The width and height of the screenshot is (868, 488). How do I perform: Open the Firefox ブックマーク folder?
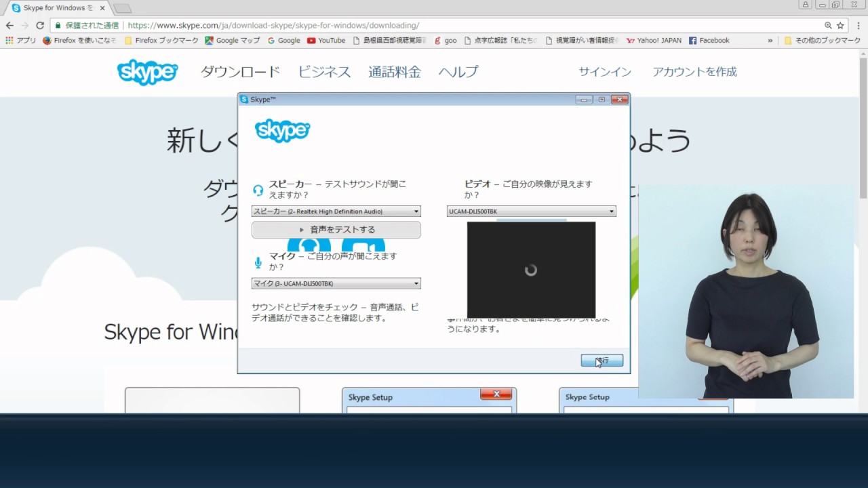(161, 41)
